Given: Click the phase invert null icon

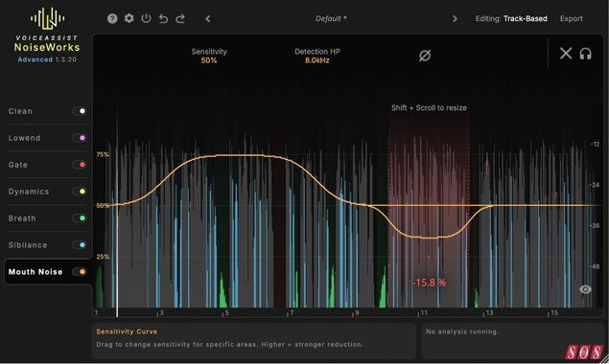Looking at the screenshot, I should pyautogui.click(x=425, y=56).
